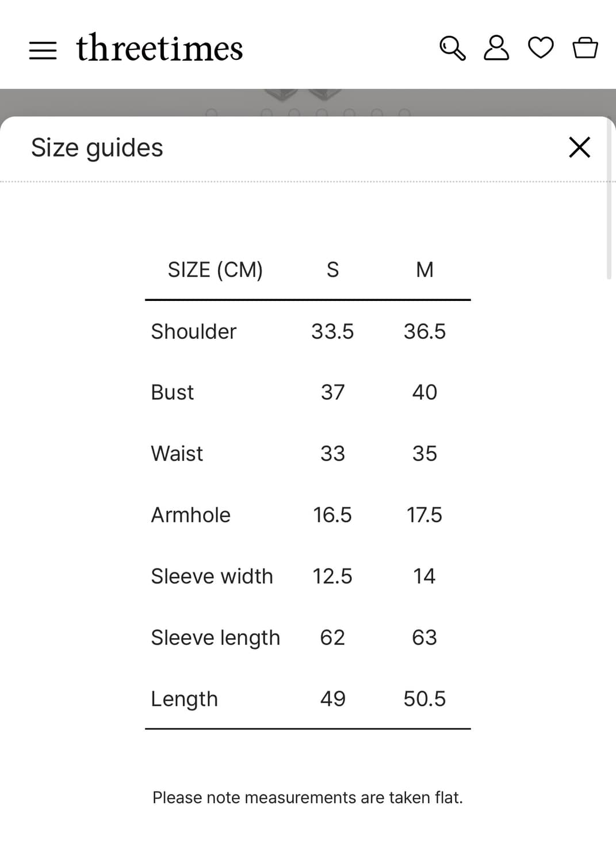This screenshot has width=616, height=863.
Task: Click the Sleeve length row label
Action: click(215, 637)
